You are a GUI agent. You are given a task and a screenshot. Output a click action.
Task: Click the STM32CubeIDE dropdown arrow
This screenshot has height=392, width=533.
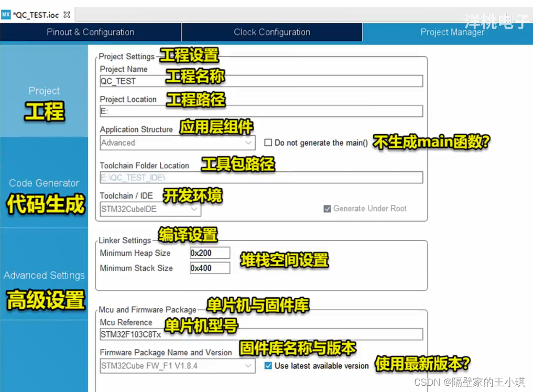[194, 209]
